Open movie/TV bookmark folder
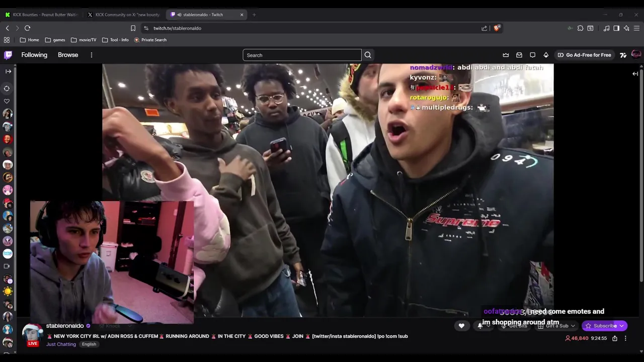Image resolution: width=644 pixels, height=362 pixels. pos(84,40)
